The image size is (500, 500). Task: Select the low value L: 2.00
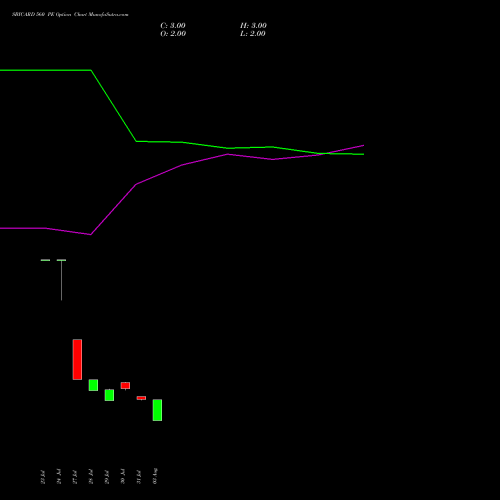point(253,34)
